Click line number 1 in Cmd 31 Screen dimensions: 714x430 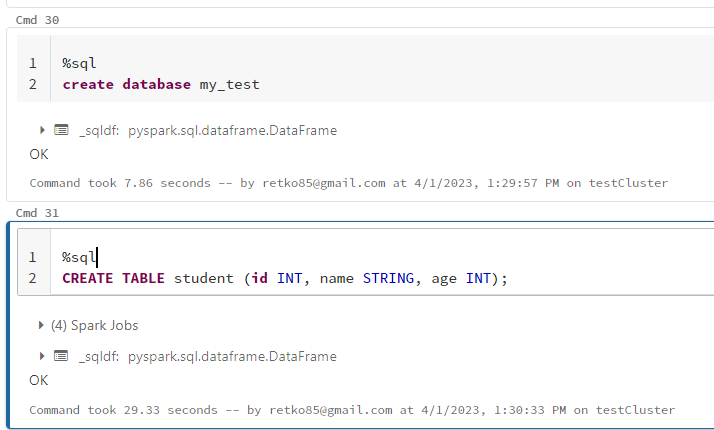click(x=33, y=257)
